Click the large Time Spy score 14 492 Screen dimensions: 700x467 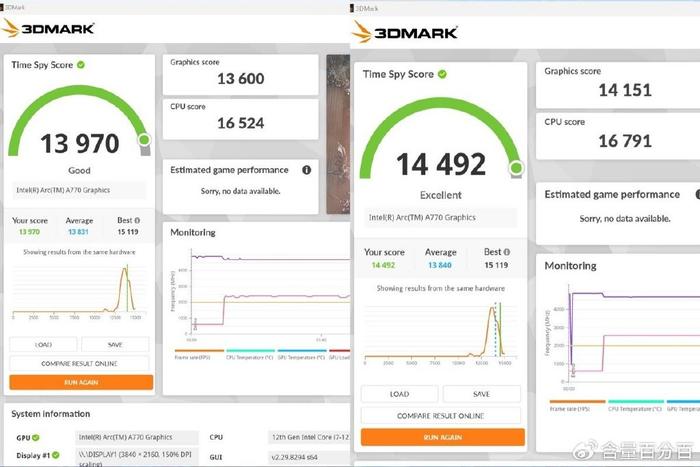(x=441, y=164)
